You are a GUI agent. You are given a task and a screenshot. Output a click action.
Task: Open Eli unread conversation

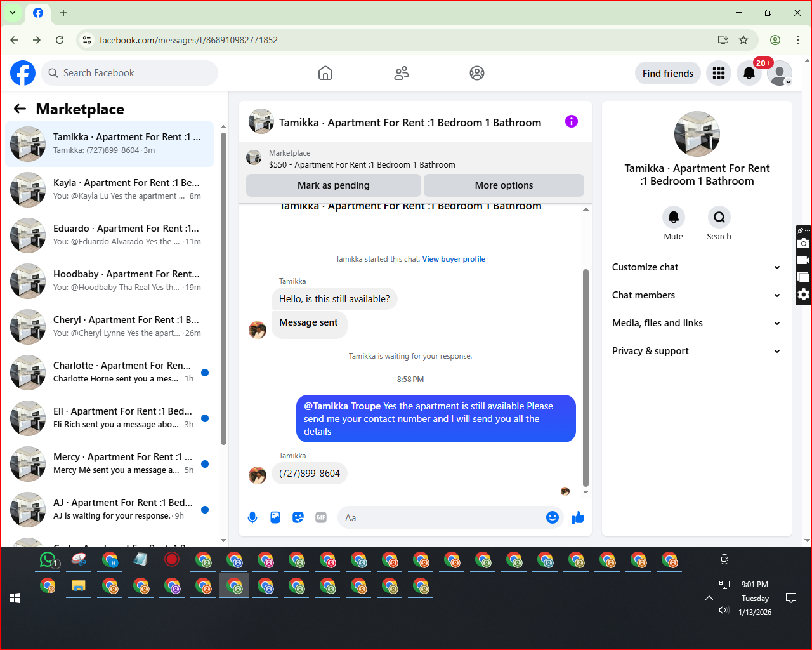point(110,418)
